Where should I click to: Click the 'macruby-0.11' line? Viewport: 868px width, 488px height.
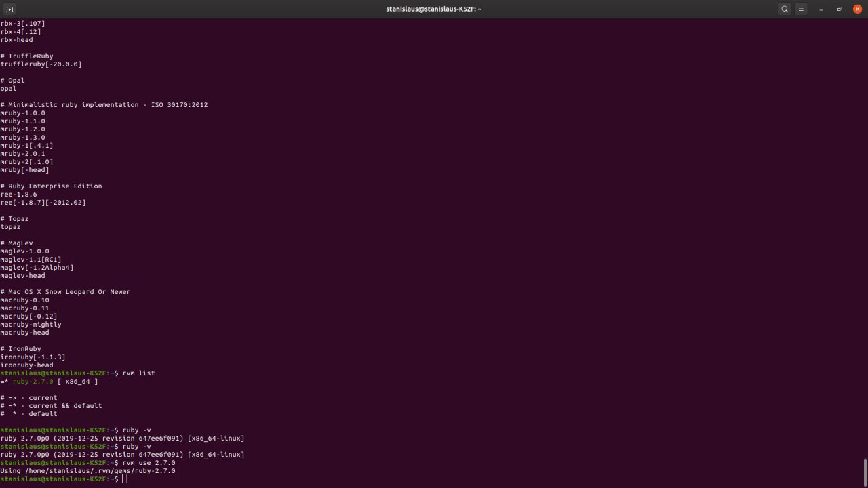pos(25,308)
